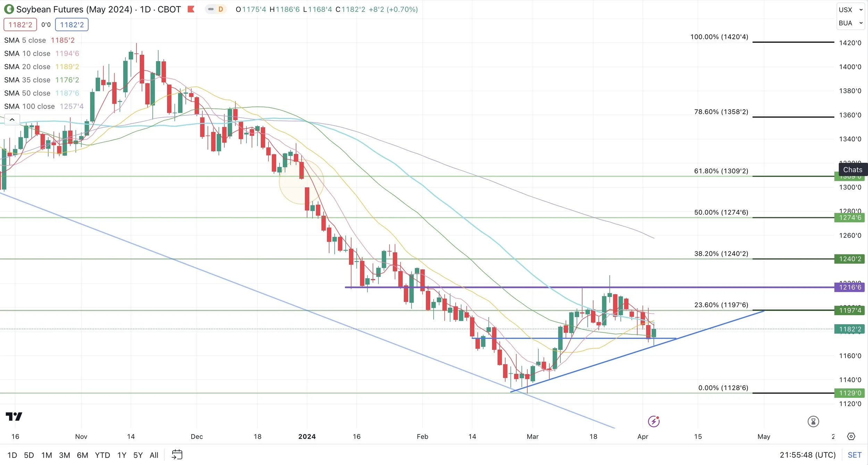
Task: Click the SET session button
Action: [854, 455]
